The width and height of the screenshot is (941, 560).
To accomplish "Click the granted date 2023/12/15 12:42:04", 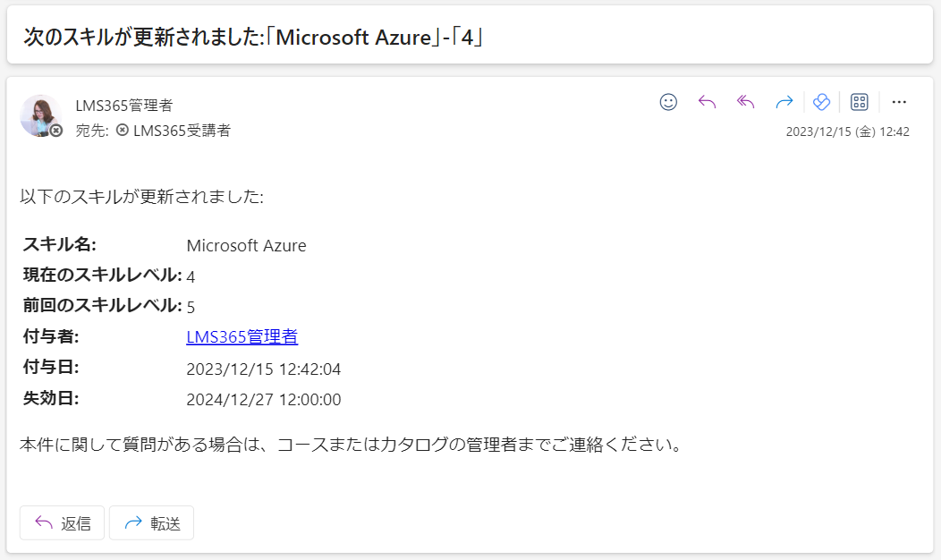I will click(x=264, y=369).
